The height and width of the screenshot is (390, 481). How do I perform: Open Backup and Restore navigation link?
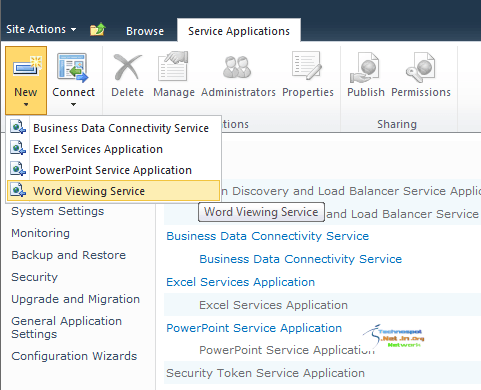(x=68, y=255)
